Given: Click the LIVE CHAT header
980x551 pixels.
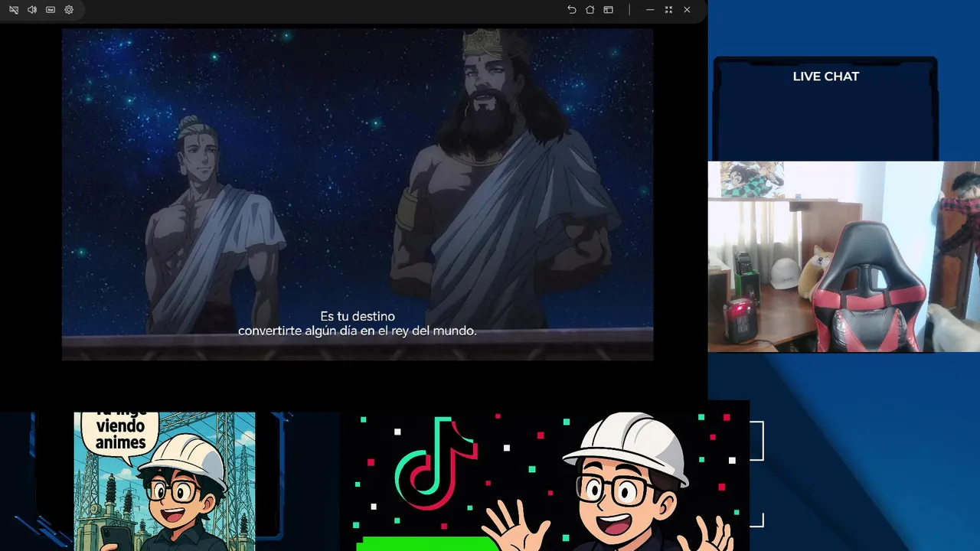Looking at the screenshot, I should coord(825,77).
